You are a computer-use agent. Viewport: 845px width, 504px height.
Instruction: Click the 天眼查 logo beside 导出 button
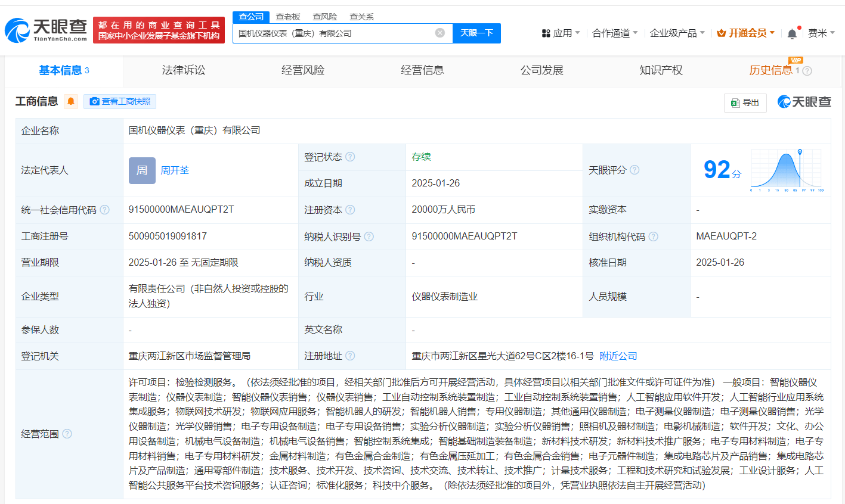(804, 102)
